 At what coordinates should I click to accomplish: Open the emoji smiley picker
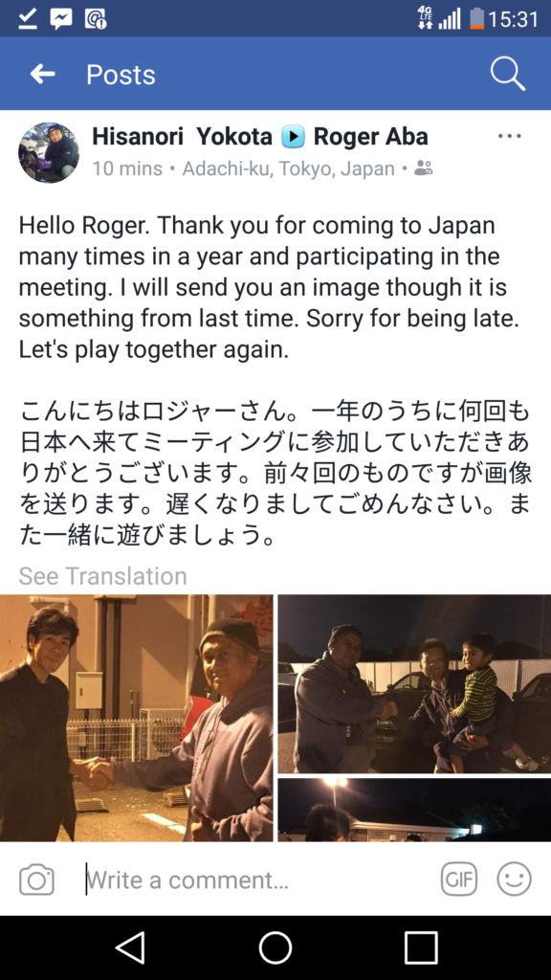coord(514,880)
